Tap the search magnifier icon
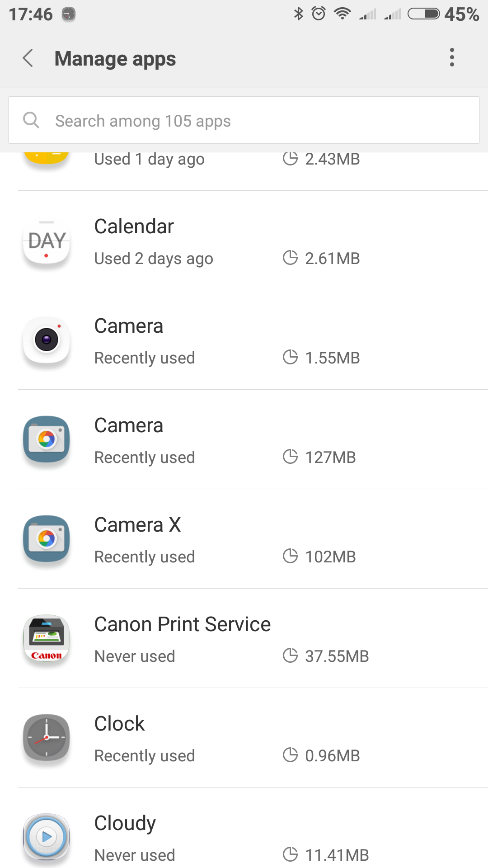 pos(31,120)
